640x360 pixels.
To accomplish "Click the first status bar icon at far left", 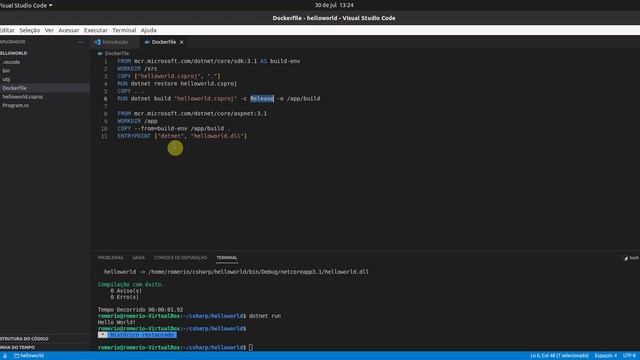I will point(5,356).
